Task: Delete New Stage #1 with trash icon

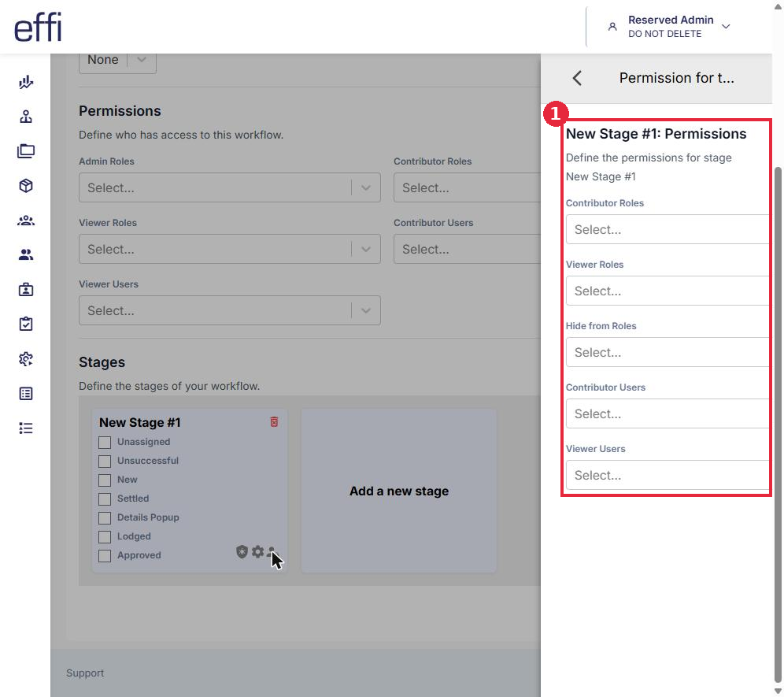Action: click(274, 422)
